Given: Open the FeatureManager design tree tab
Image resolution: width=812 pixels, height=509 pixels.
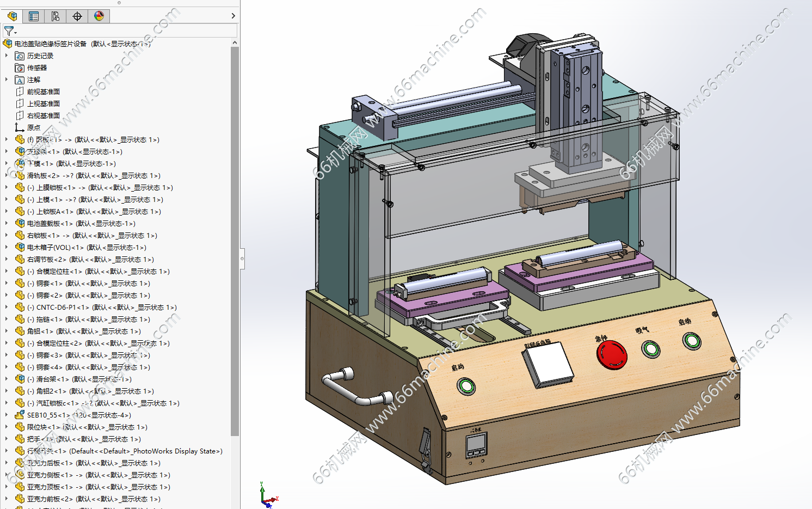Looking at the screenshot, I should click(12, 16).
